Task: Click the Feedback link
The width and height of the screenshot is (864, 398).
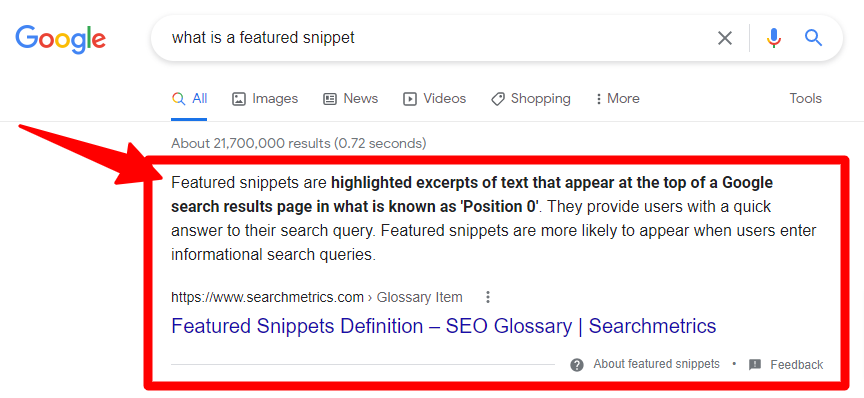Action: (797, 364)
